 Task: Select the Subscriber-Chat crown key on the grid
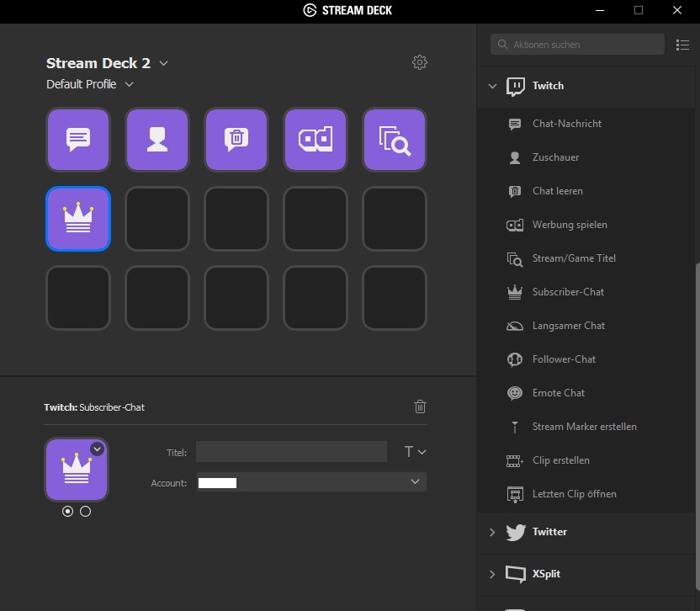point(78,219)
